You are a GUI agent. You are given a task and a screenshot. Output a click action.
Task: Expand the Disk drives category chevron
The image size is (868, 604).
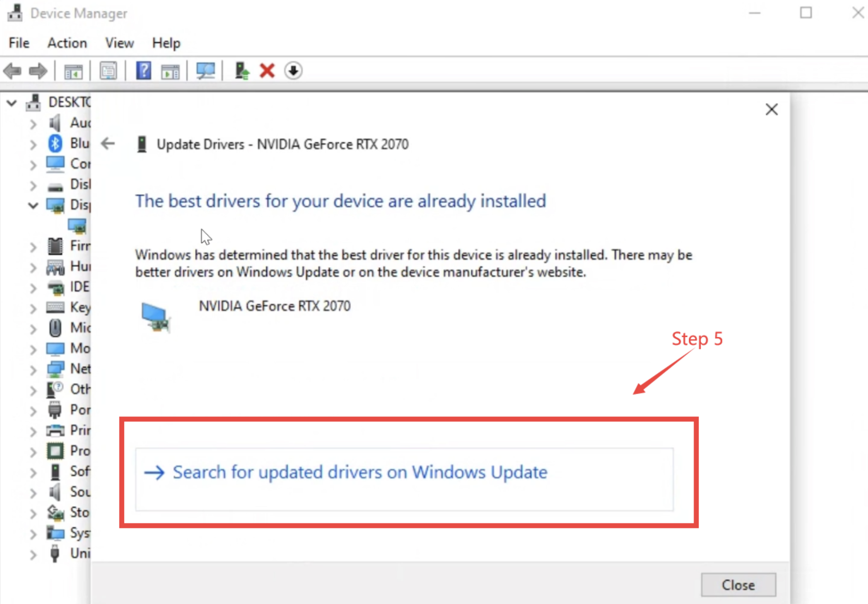point(33,185)
